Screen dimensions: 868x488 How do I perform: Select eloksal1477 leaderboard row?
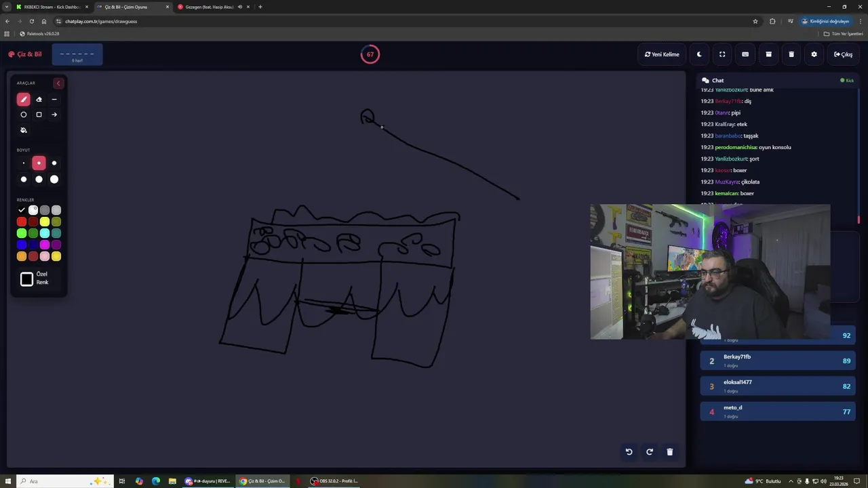click(778, 386)
